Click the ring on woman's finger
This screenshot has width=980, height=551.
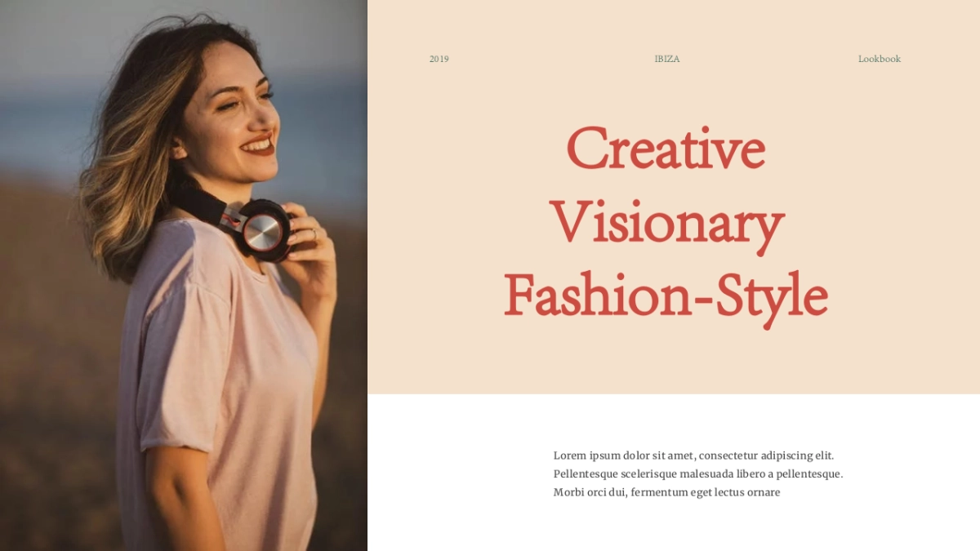[314, 234]
